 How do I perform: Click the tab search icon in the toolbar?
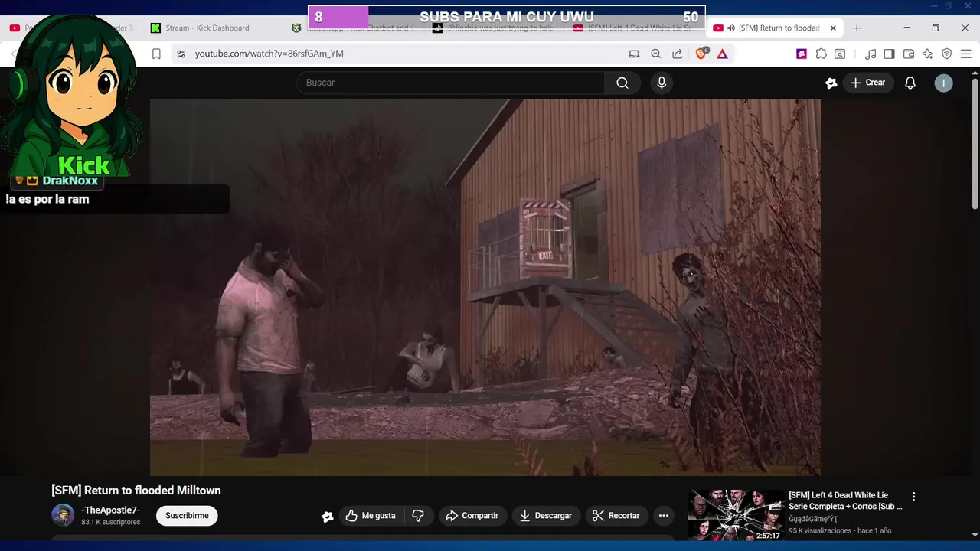pos(840,54)
